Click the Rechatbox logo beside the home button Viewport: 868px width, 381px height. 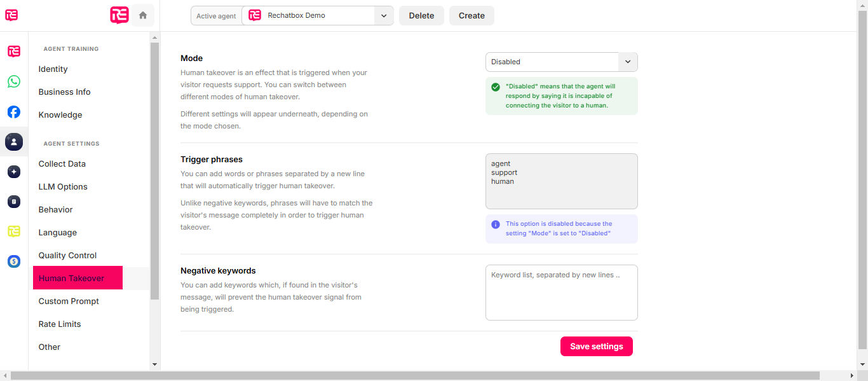point(119,15)
